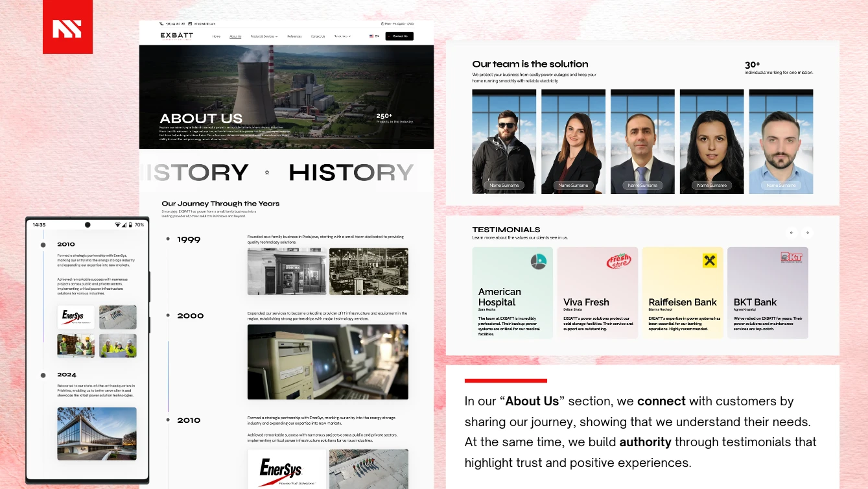The image size is (868, 489).
Task: Open the team photo of the dark-haired woman
Action: (x=712, y=141)
